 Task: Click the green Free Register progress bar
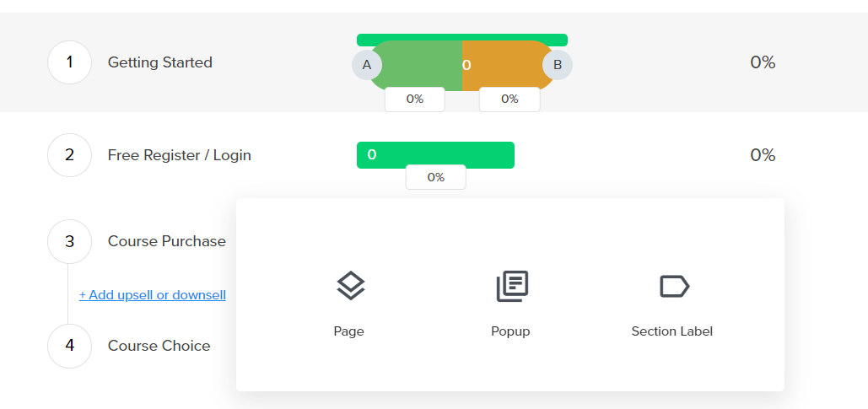(435, 155)
